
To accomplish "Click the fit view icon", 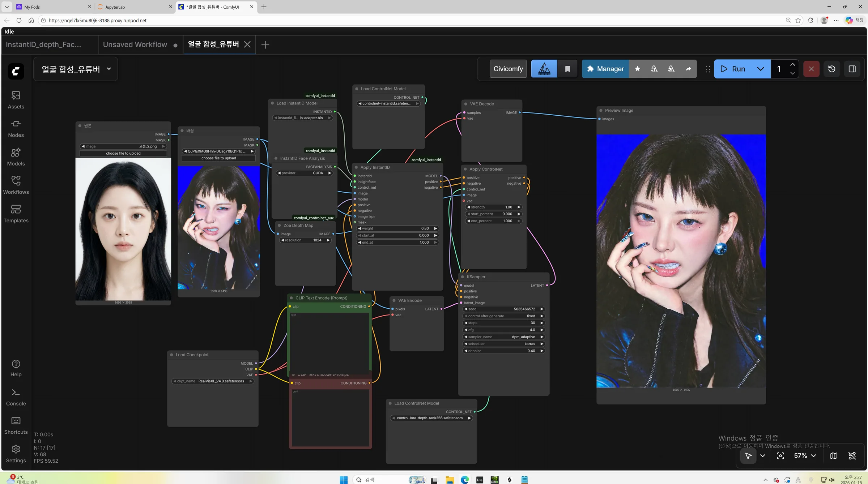I will (x=780, y=455).
